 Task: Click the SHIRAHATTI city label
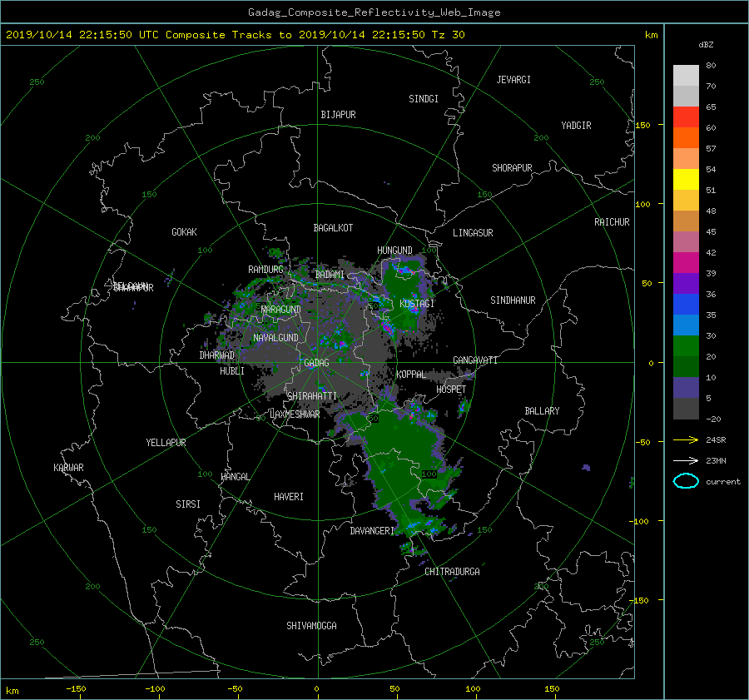312,396
